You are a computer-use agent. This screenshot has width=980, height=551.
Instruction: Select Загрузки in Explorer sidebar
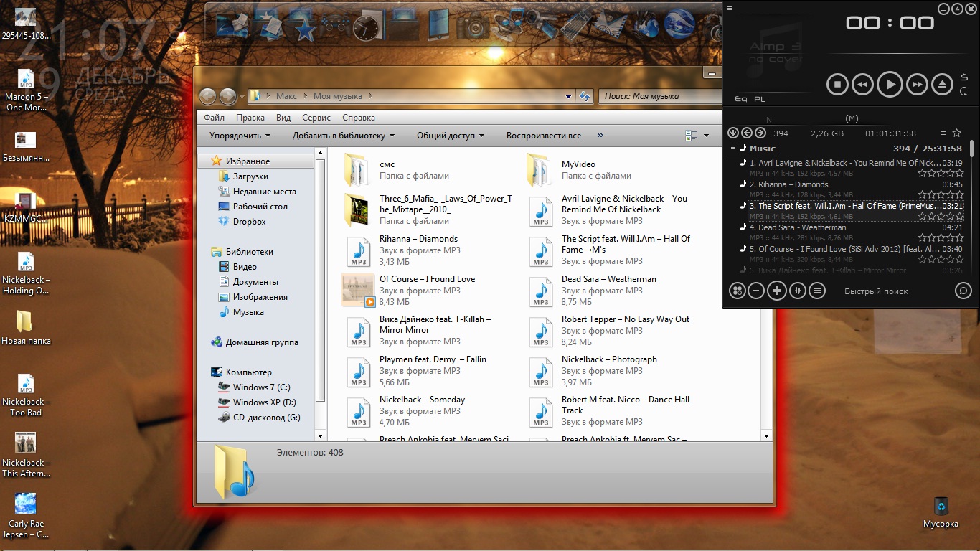(250, 176)
